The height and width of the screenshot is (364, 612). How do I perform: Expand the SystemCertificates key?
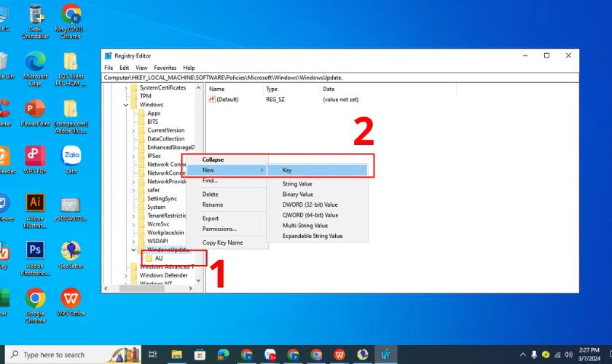click(125, 88)
